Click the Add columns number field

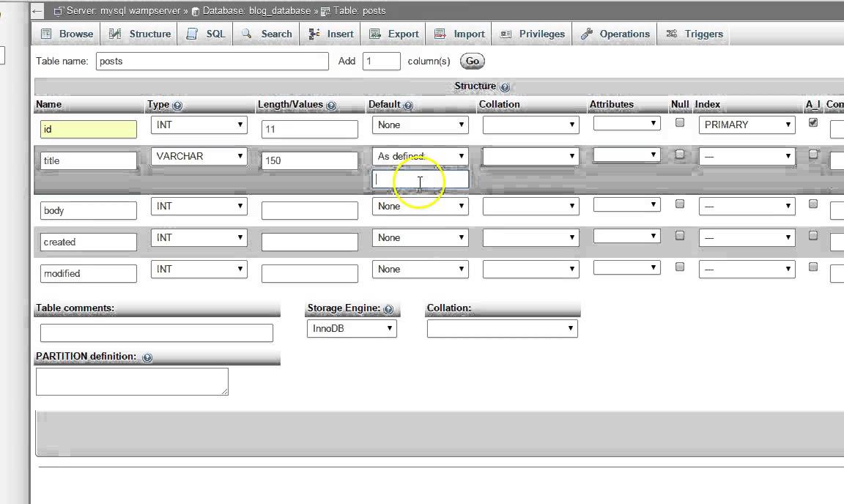click(x=382, y=61)
